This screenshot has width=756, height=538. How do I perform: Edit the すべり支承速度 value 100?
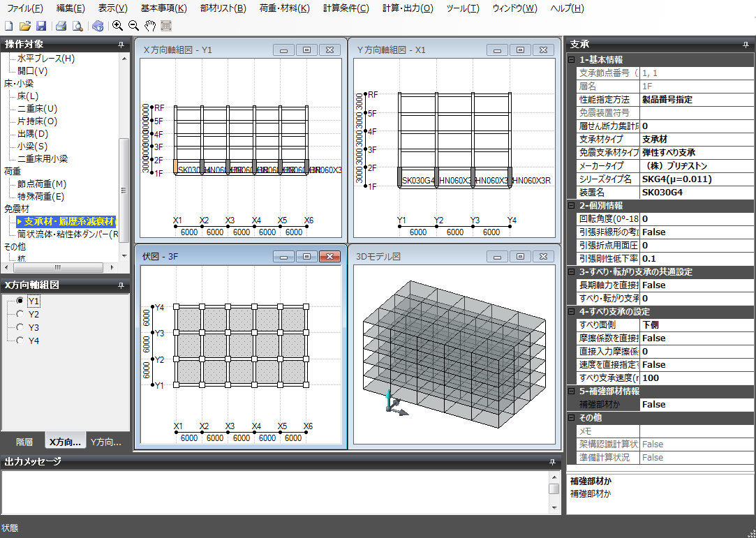click(697, 378)
